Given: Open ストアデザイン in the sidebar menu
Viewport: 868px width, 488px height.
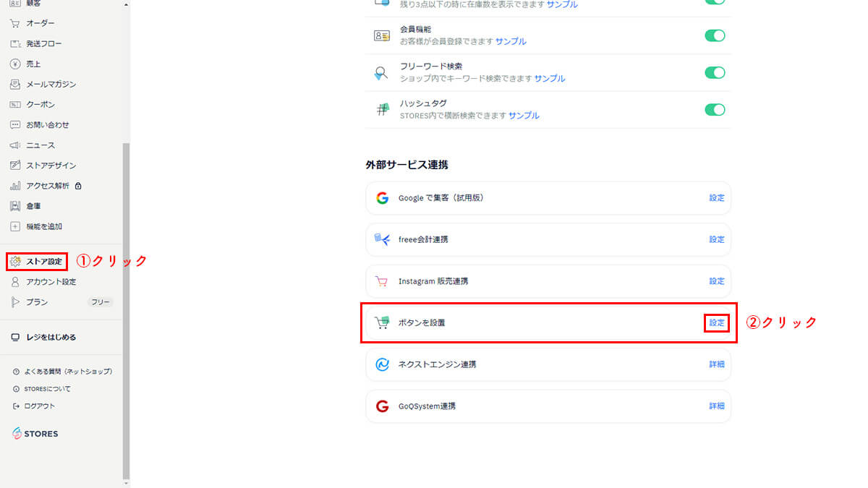Looking at the screenshot, I should click(x=51, y=166).
